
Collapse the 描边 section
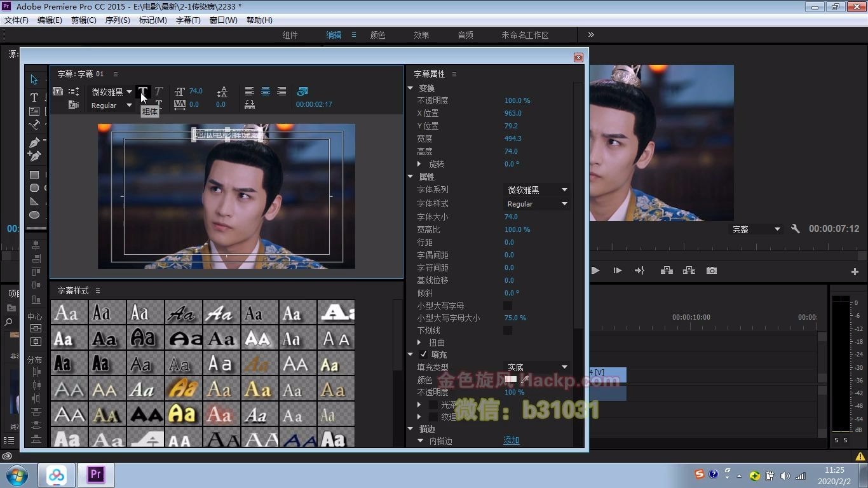pyautogui.click(x=411, y=429)
